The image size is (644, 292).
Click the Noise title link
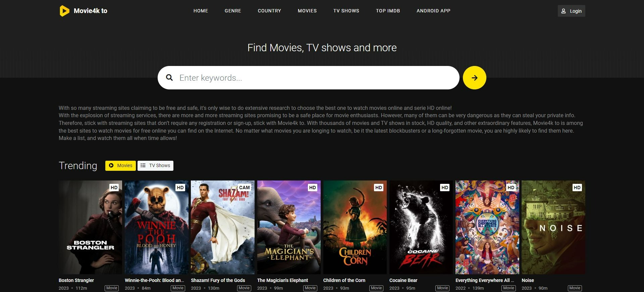[528, 280]
